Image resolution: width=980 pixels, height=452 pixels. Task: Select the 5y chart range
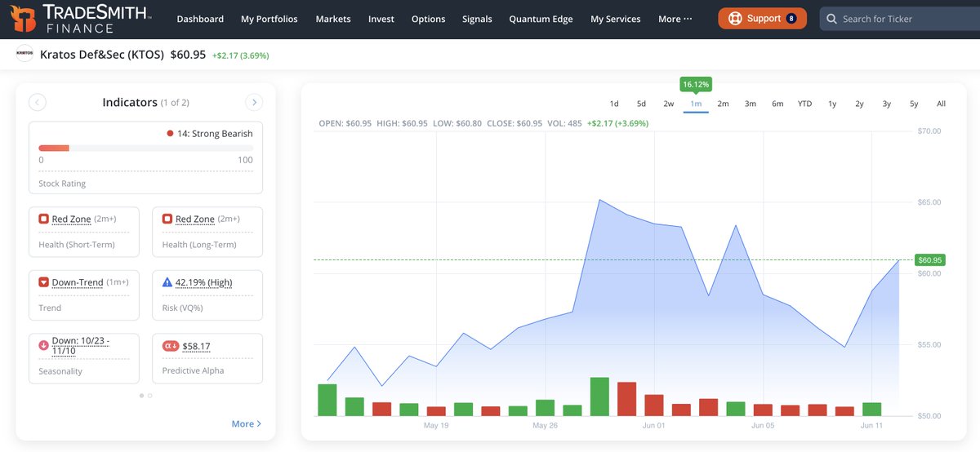pyautogui.click(x=914, y=104)
